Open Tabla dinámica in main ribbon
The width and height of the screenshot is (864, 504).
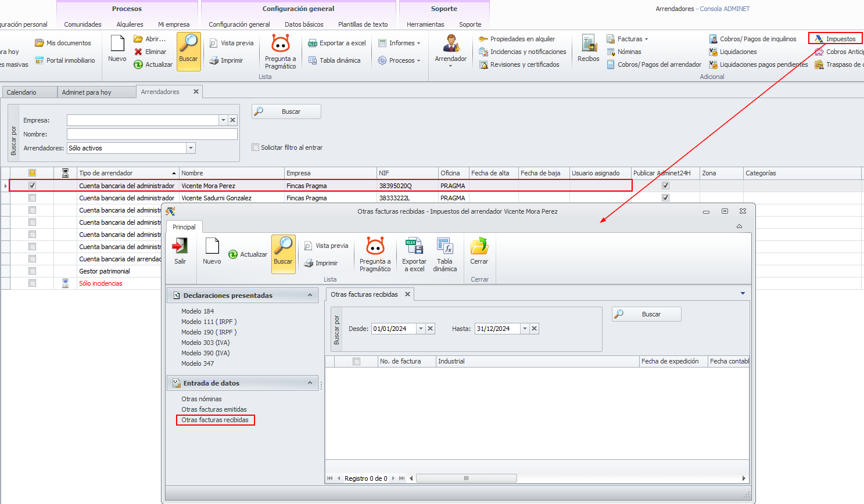pos(334,60)
